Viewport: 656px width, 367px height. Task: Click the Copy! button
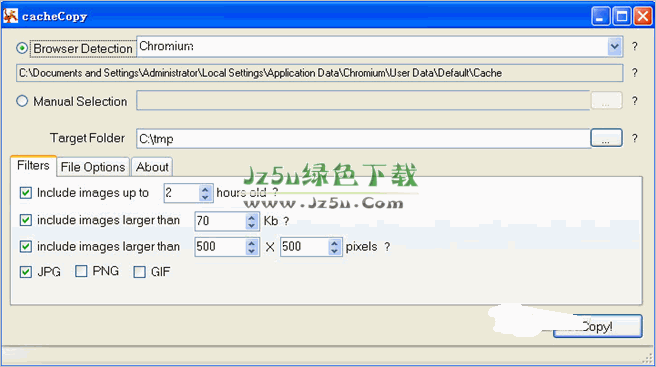[597, 326]
